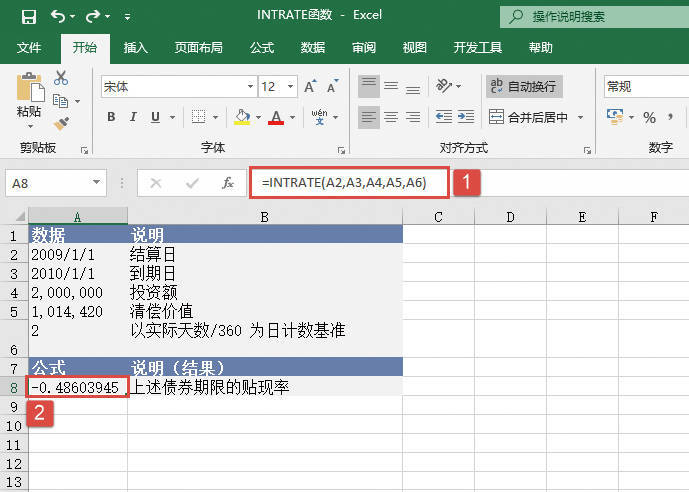Select the Format Painter brush
689x492 pixels.
click(61, 123)
